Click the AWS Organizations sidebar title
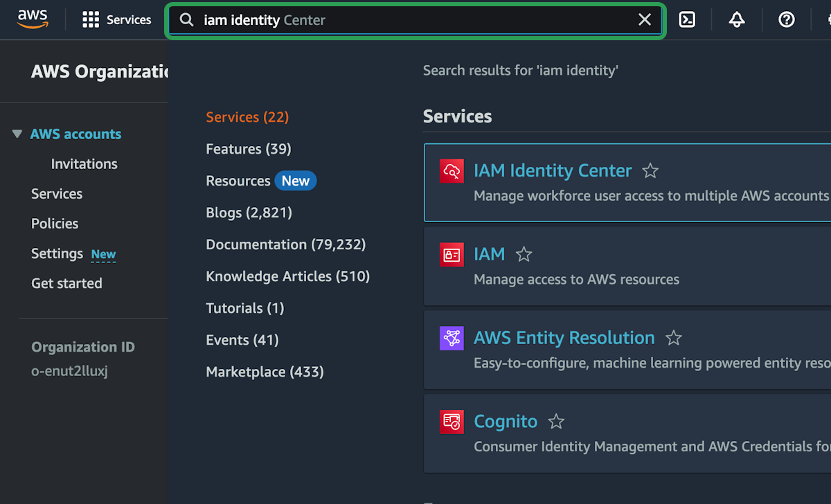This screenshot has height=504, width=831. point(100,71)
